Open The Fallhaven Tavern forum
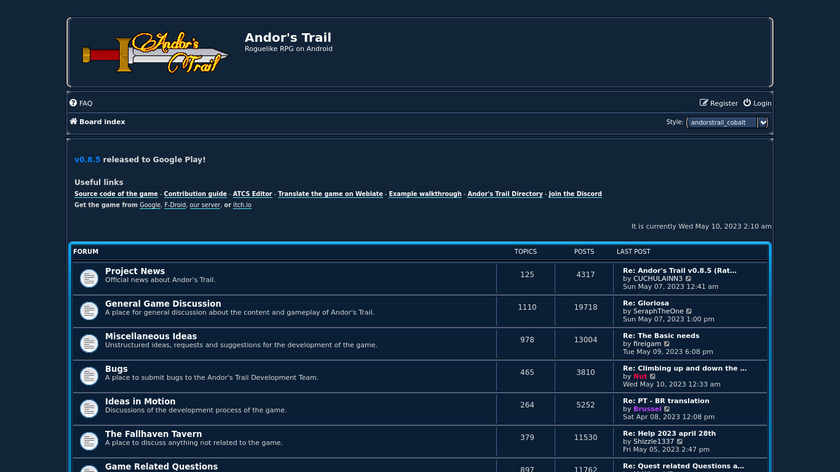This screenshot has height=472, width=840. (153, 434)
